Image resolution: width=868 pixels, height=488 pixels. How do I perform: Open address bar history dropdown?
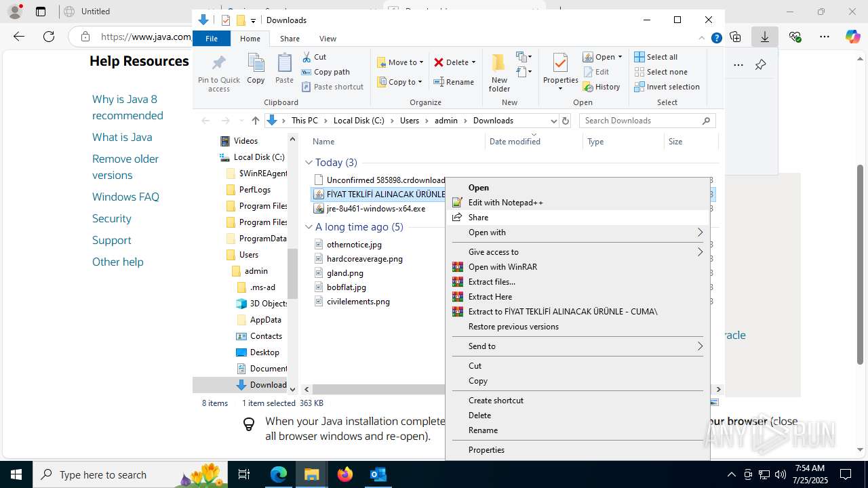click(553, 121)
